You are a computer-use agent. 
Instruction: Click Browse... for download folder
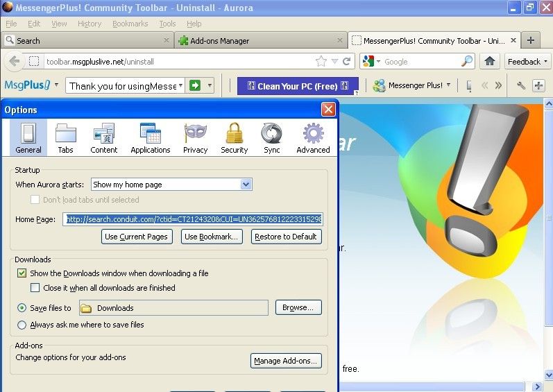click(298, 307)
